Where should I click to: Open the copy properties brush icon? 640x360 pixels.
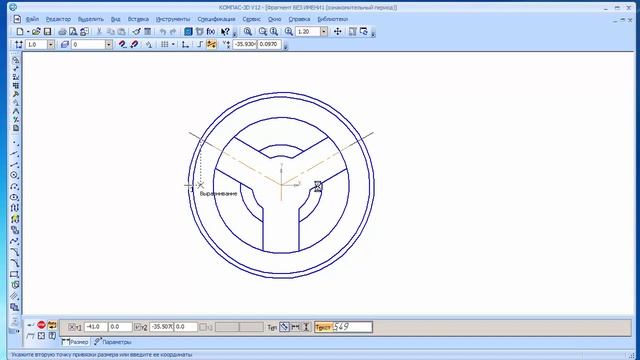click(136, 31)
